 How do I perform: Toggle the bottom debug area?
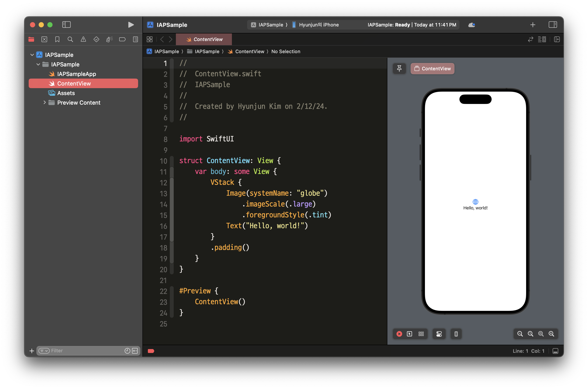point(555,351)
